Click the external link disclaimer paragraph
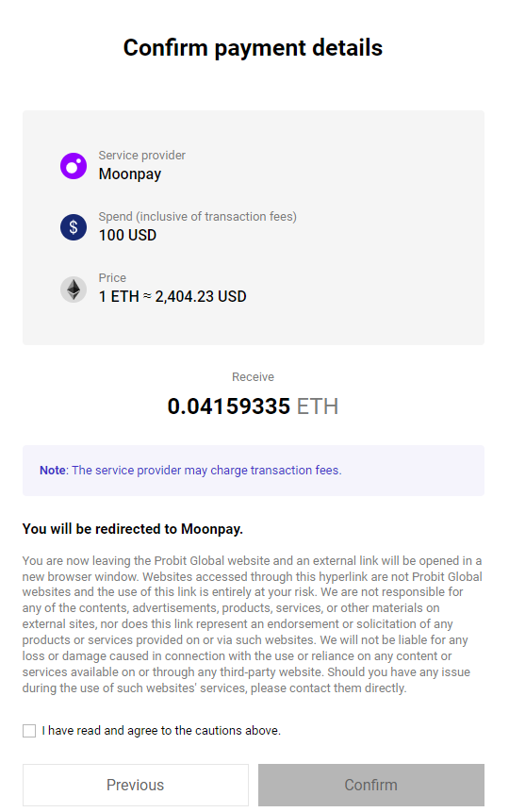 (253, 624)
